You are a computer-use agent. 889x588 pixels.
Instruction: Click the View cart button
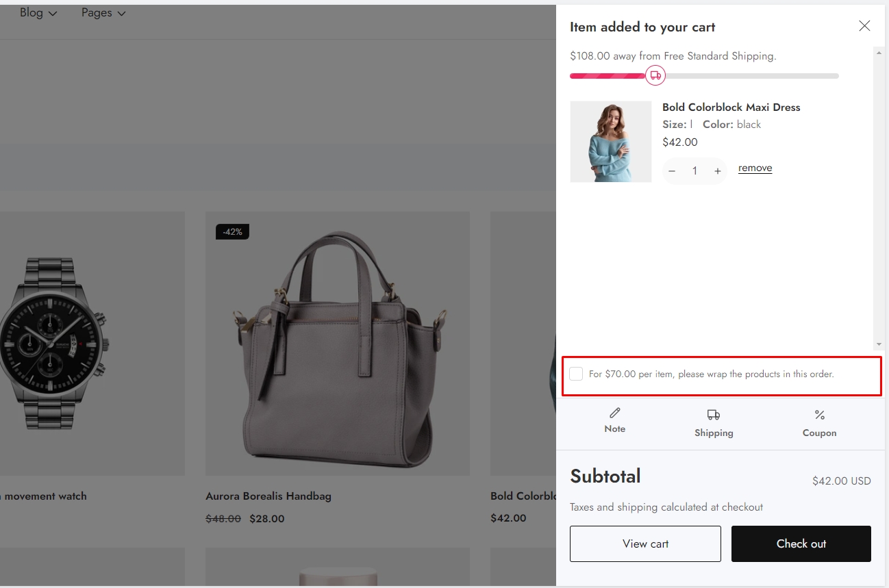[645, 544]
